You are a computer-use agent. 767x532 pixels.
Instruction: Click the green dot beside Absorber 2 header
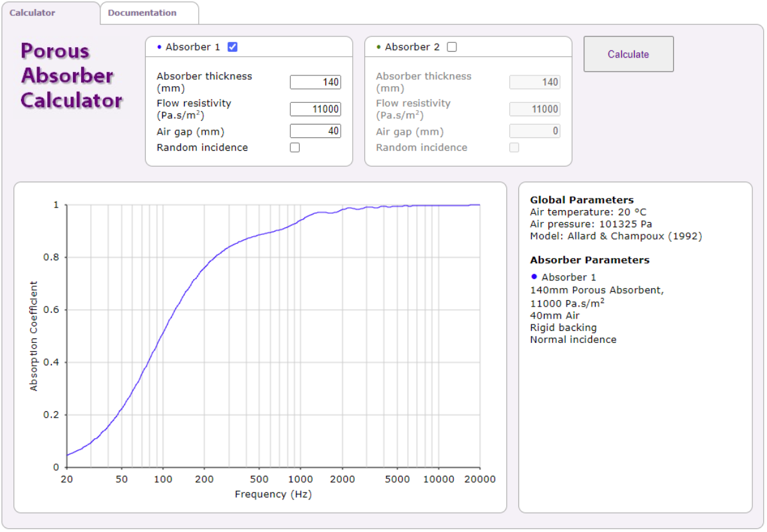pos(378,47)
